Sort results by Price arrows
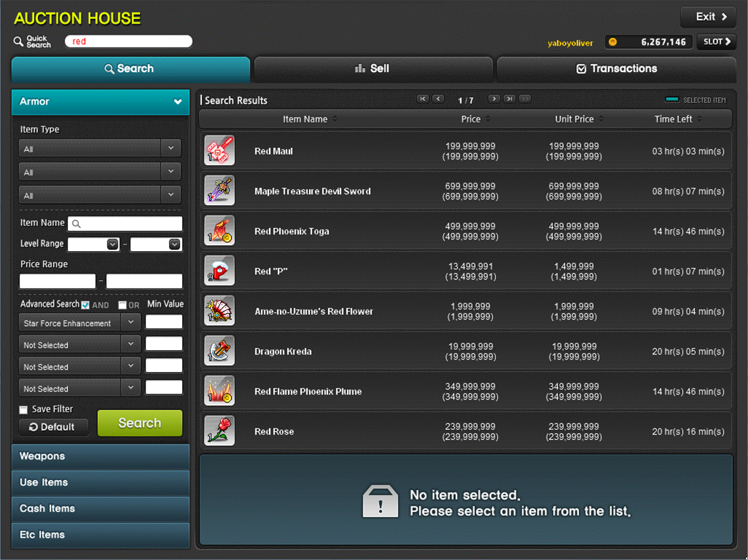 [x=488, y=119]
